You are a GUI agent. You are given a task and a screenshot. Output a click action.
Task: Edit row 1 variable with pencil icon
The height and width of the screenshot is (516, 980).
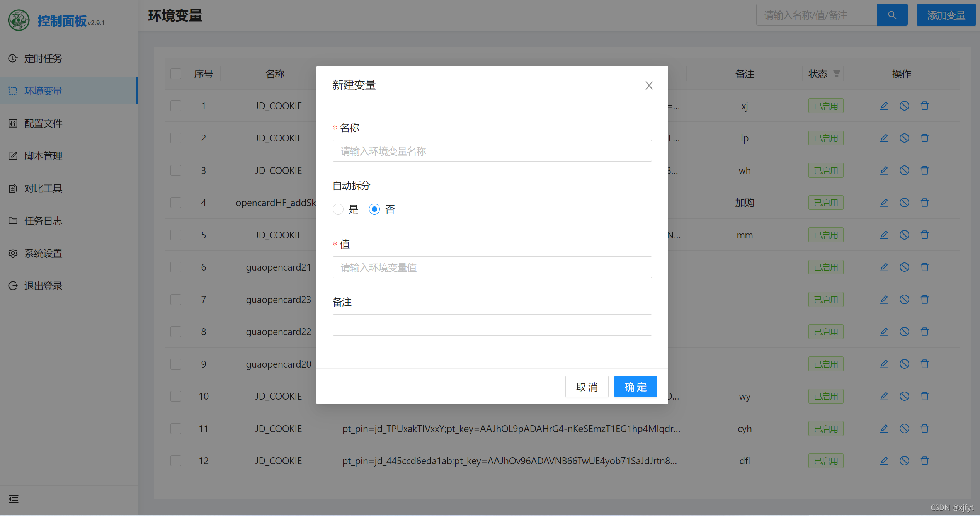click(x=884, y=106)
